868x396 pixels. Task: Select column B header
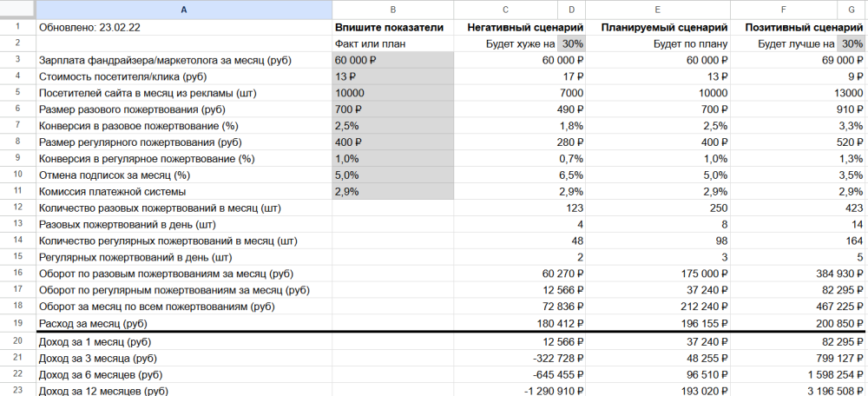click(x=393, y=10)
